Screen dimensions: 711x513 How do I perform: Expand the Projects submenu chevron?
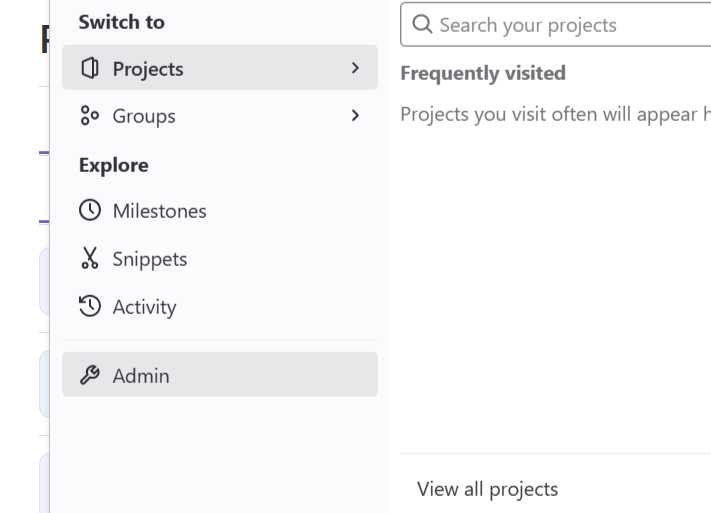click(355, 68)
